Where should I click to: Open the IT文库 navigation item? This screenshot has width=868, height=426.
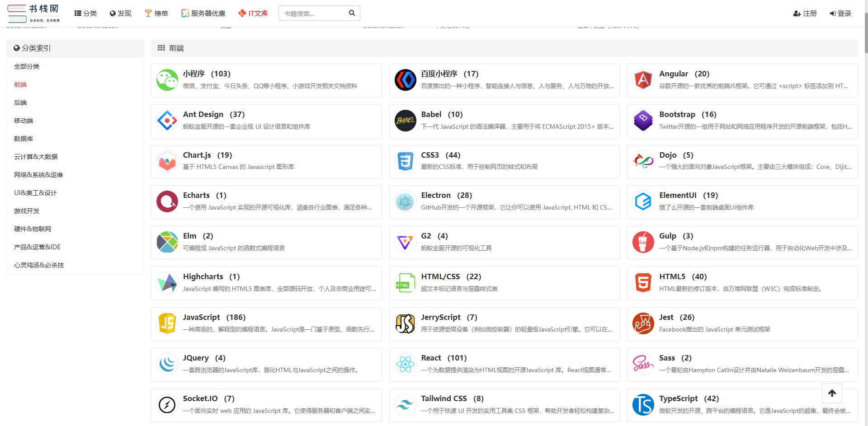253,14
